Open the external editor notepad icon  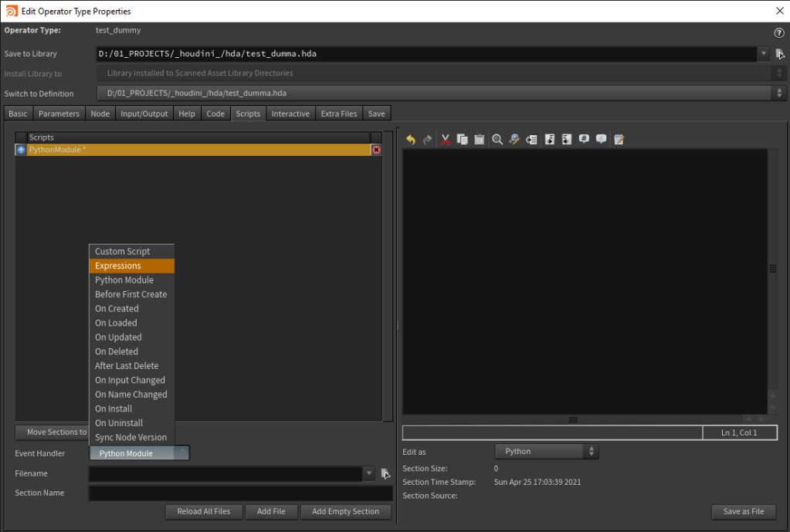pos(619,140)
